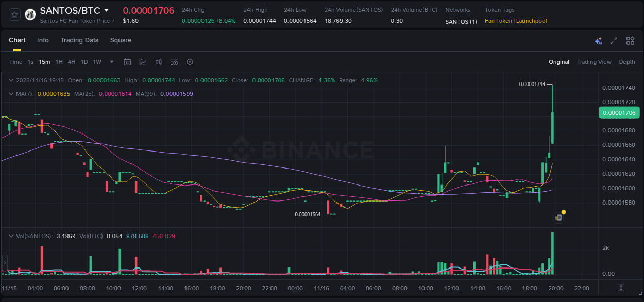The height and width of the screenshot is (302, 644).
Task: Switch chart to Trading View mode
Action: tap(594, 62)
